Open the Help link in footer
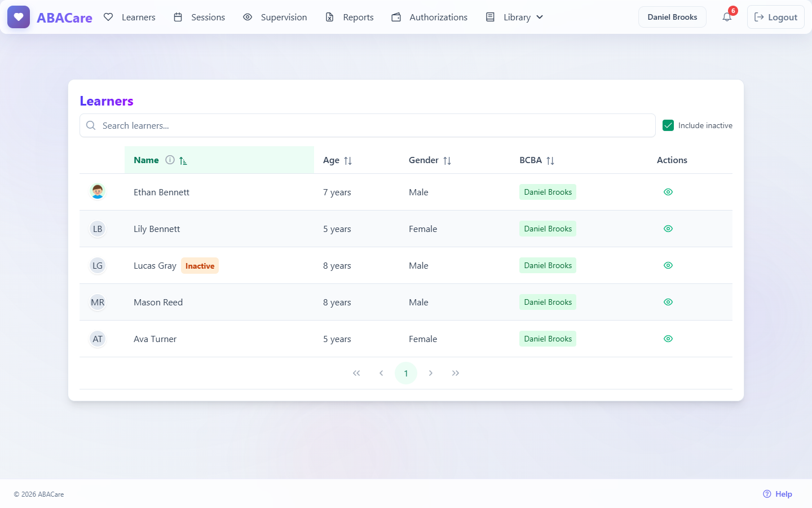This screenshot has width=812, height=508. coord(778,494)
